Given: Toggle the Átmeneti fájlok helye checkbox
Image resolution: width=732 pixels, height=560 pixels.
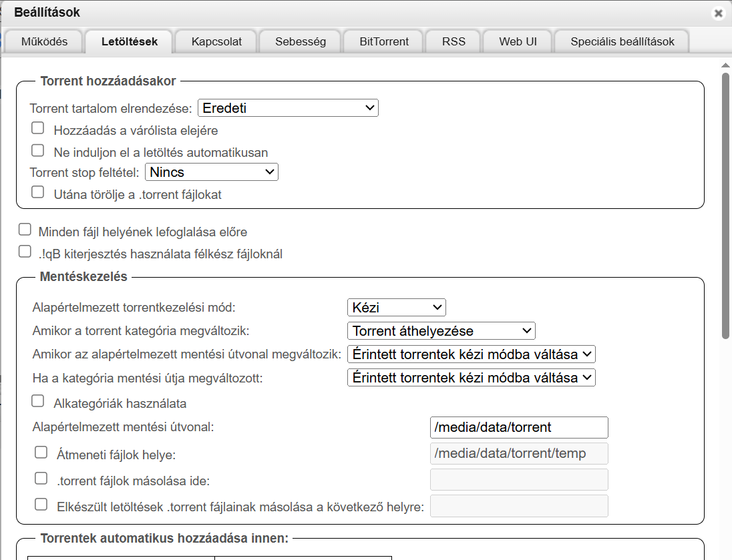Looking at the screenshot, I should pos(41,453).
